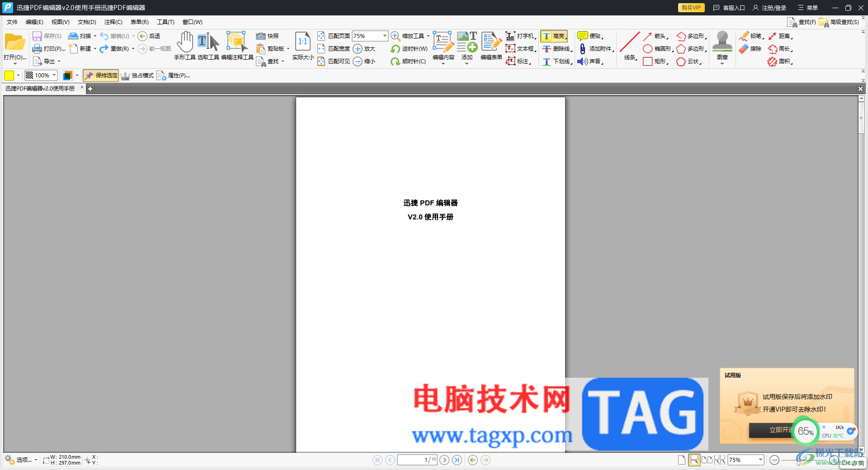Image resolution: width=868 pixels, height=470 pixels.
Task: Open the 文件 menu
Action: click(12, 22)
